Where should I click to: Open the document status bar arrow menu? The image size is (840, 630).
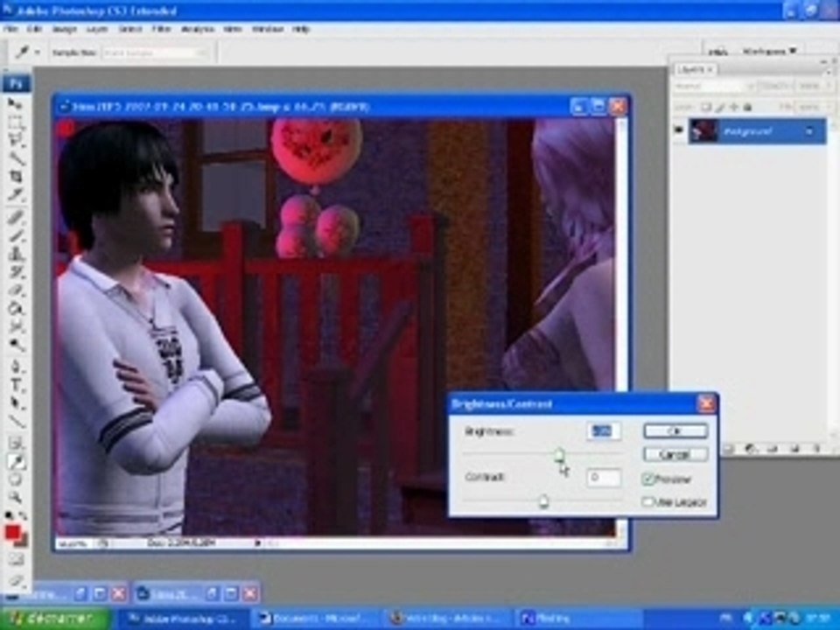click(x=257, y=543)
